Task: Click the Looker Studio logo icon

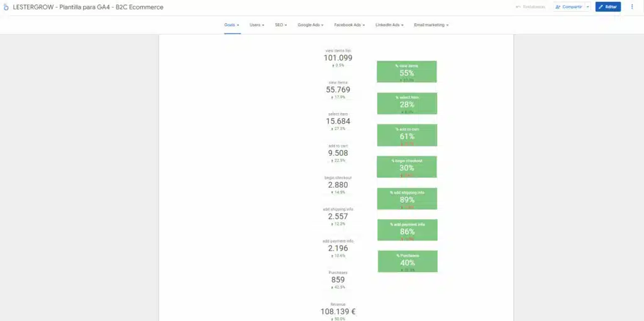Action: [x=6, y=7]
